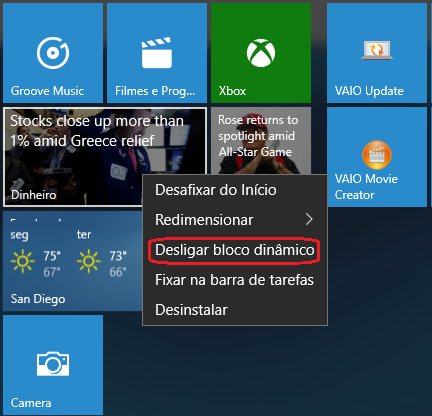The width and height of the screenshot is (432, 416).
Task: Click the ter forecast 73° temperature
Action: [x=118, y=256]
